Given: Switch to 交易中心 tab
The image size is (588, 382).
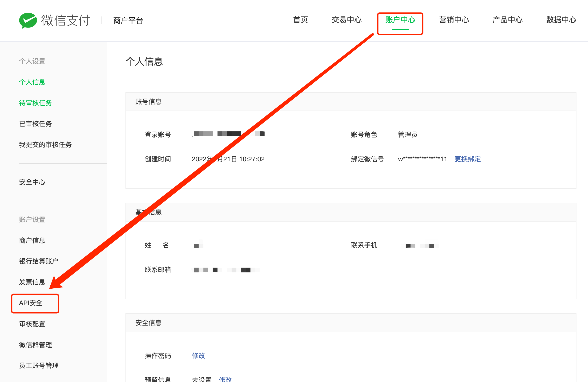Looking at the screenshot, I should [x=346, y=20].
